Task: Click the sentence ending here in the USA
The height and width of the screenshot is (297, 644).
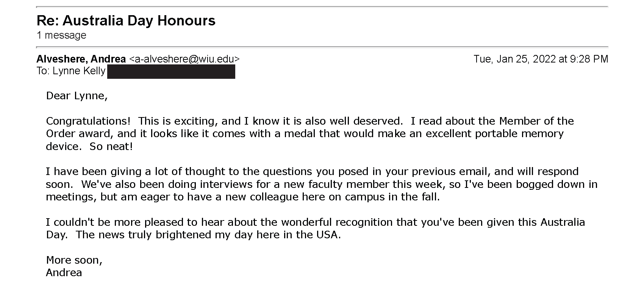Action: tap(208, 235)
